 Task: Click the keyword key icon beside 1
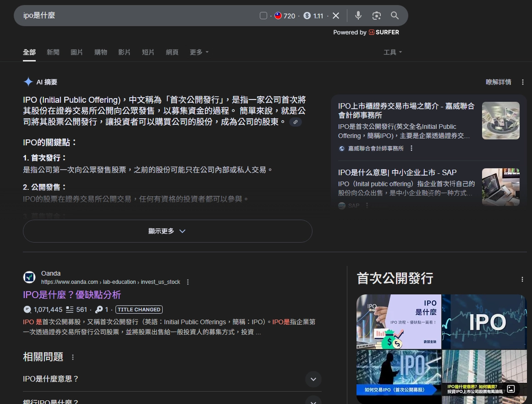[x=99, y=310]
